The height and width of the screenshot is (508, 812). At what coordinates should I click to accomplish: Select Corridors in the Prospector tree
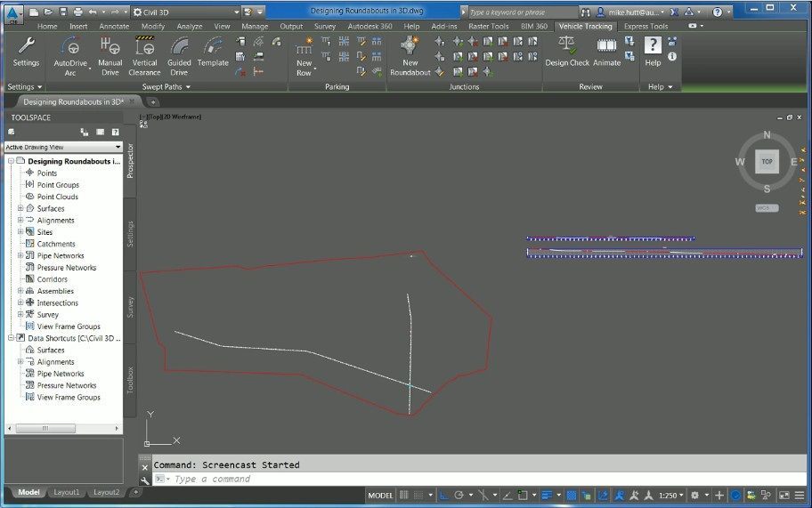coord(52,278)
